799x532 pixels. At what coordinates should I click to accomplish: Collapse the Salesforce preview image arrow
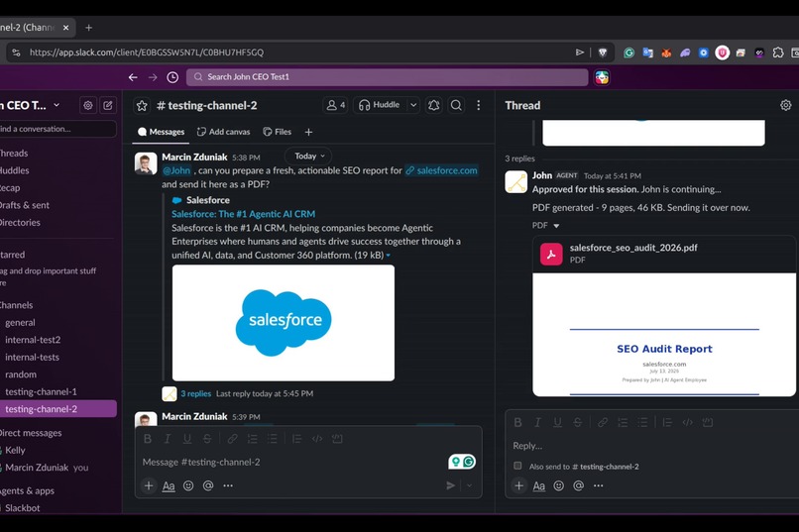(x=389, y=256)
